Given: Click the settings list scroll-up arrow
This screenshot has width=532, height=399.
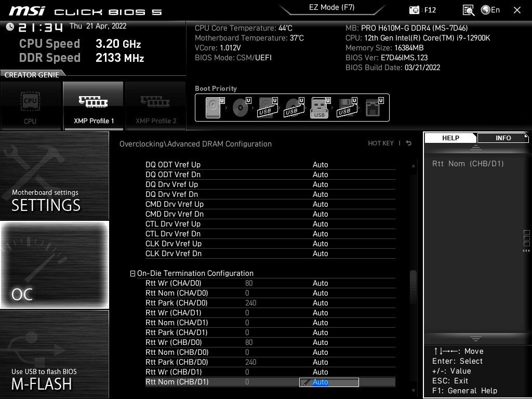Looking at the screenshot, I should point(413,166).
